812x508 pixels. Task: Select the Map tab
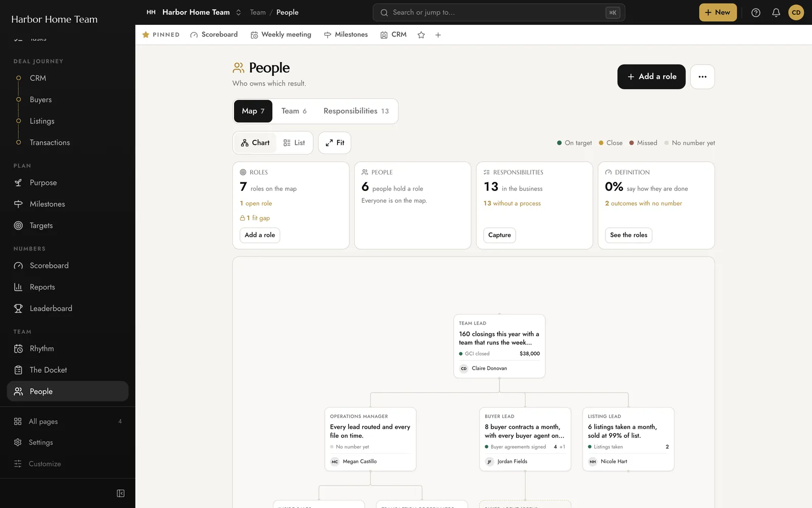click(253, 111)
